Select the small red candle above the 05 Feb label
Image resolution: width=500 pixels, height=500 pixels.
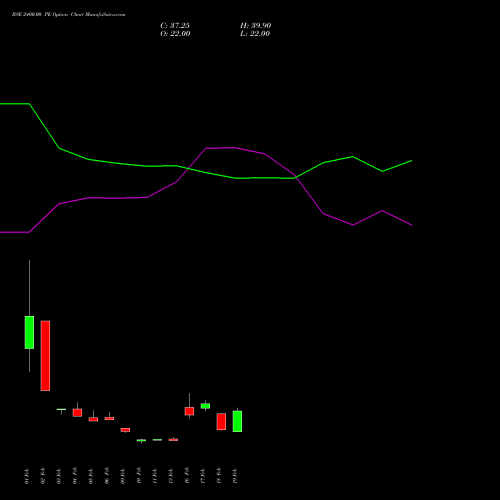click(93, 419)
